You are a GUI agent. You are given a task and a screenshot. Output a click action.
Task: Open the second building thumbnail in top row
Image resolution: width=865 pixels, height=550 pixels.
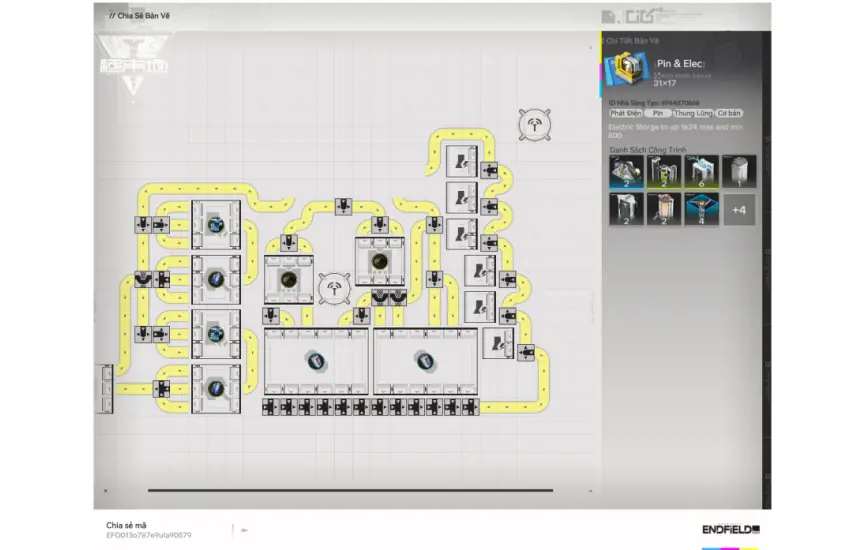point(664,172)
